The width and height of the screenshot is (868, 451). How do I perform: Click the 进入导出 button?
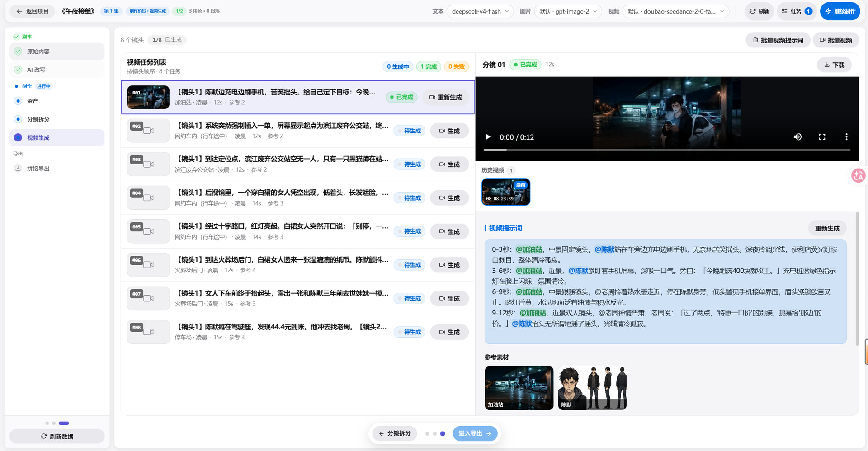pyautogui.click(x=475, y=433)
